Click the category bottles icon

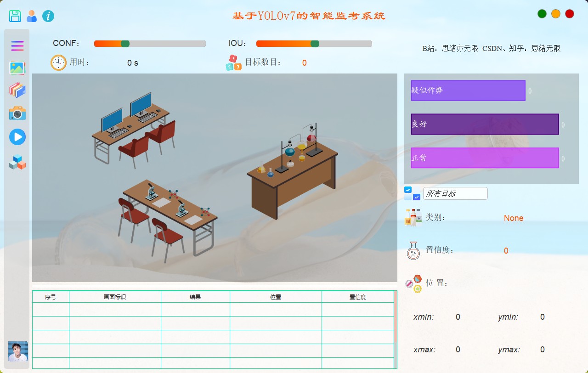point(413,217)
